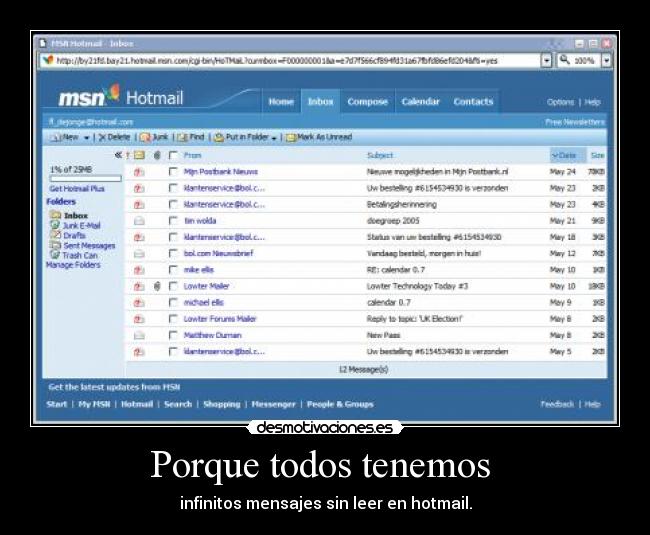Open the message from Matthew Duman
The width and height of the screenshot is (650, 535).
click(x=213, y=335)
